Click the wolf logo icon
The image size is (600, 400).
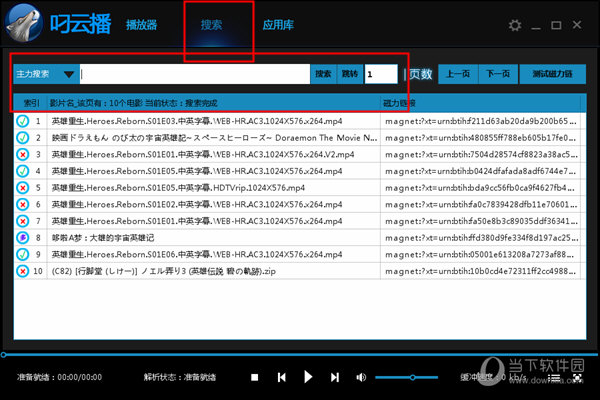click(24, 23)
